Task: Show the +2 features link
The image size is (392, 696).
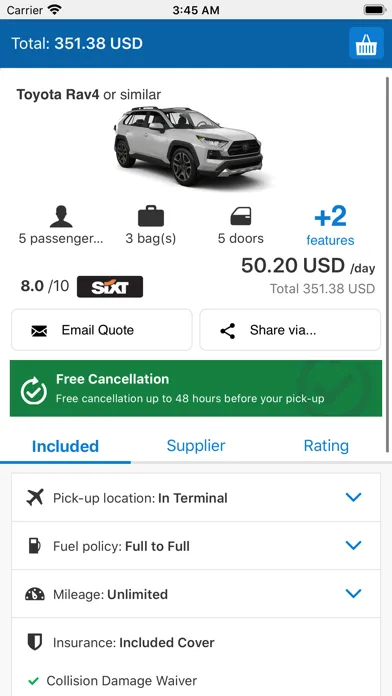Action: [330, 225]
